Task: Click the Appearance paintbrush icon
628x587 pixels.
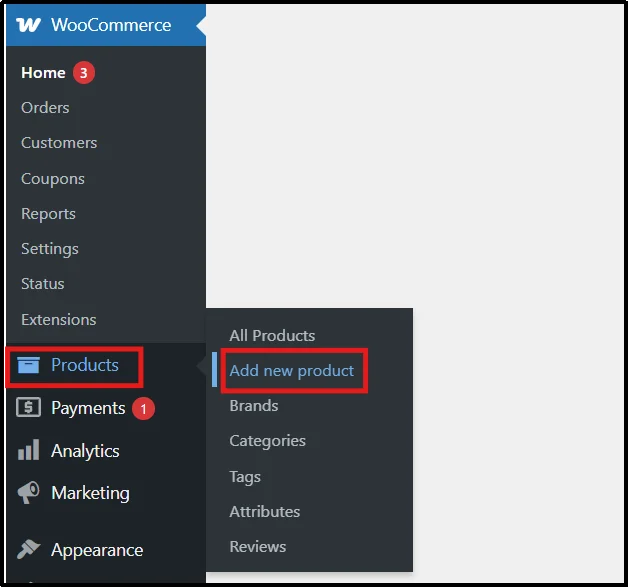Action: click(x=28, y=549)
